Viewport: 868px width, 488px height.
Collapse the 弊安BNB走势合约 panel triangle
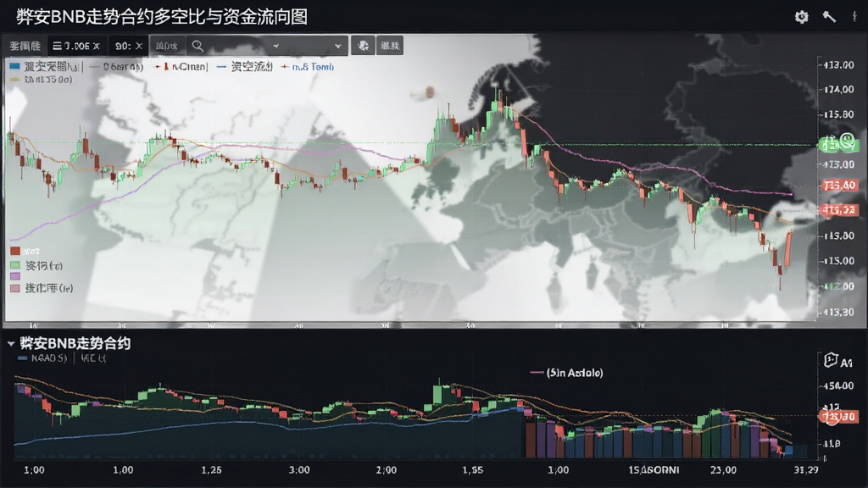[x=10, y=344]
